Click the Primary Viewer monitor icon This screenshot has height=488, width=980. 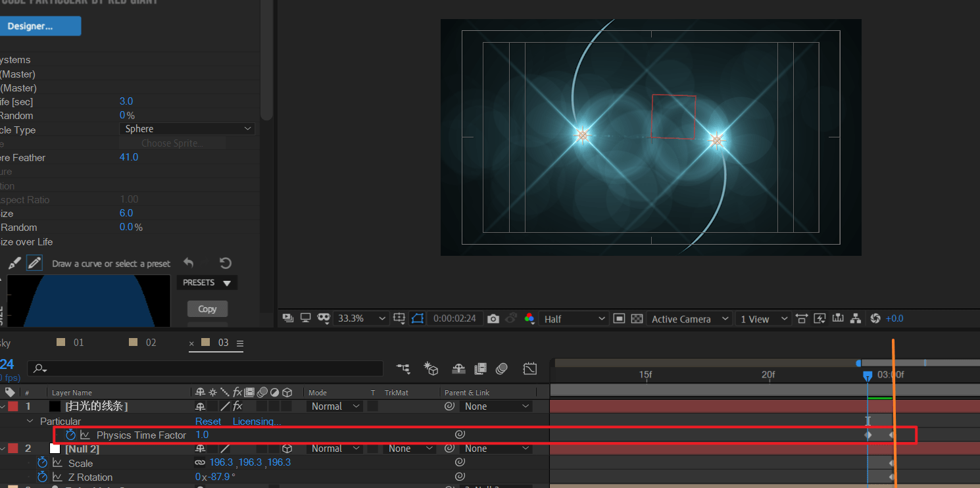coord(305,318)
